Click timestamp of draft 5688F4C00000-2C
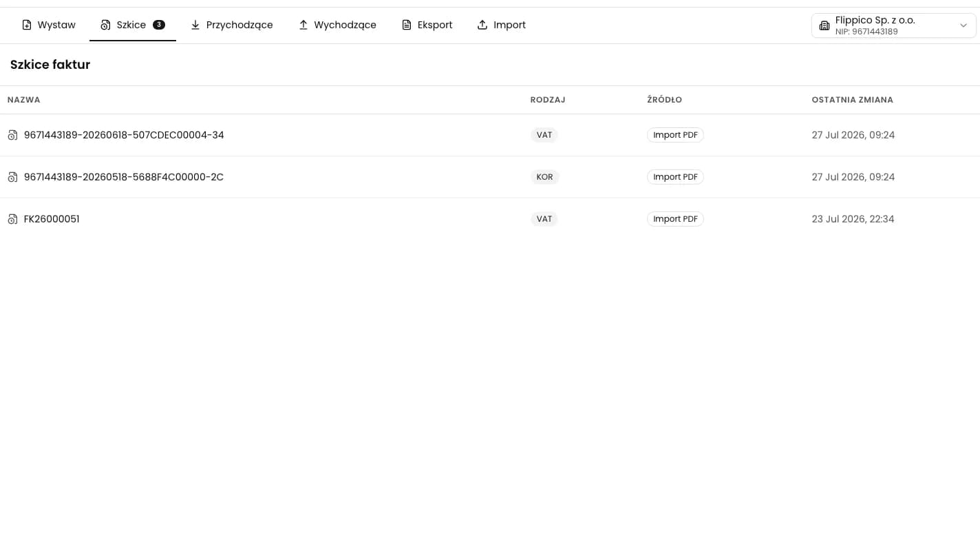Image resolution: width=980 pixels, height=555 pixels. [853, 177]
